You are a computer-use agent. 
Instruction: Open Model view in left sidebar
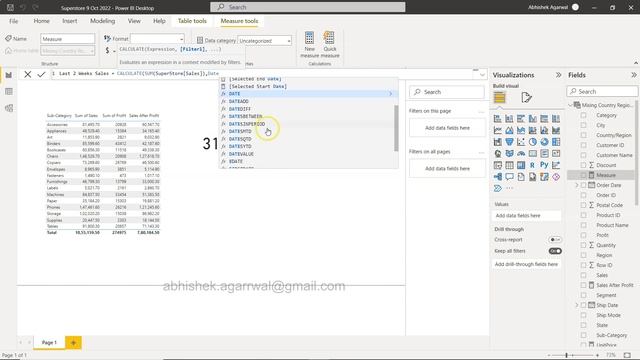pos(9,108)
